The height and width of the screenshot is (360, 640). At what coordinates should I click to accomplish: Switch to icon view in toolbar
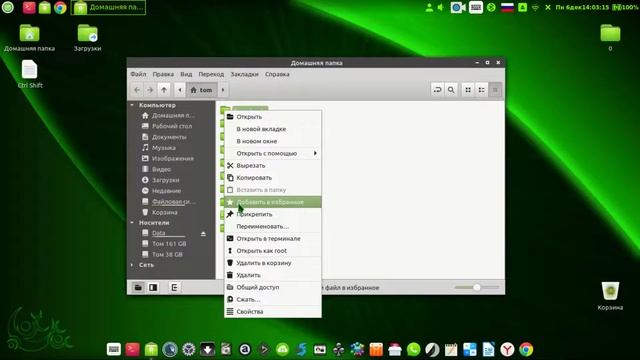click(x=468, y=90)
